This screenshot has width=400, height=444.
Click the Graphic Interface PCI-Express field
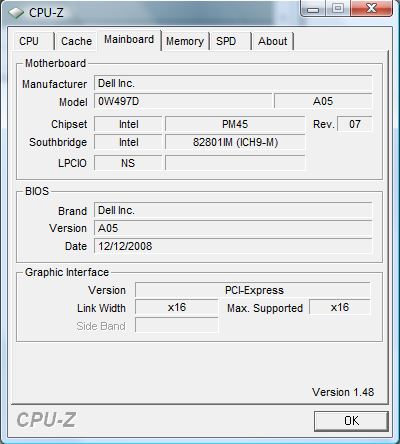(253, 290)
